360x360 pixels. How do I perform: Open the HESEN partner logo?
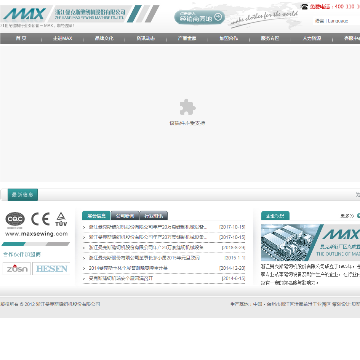tap(51, 269)
